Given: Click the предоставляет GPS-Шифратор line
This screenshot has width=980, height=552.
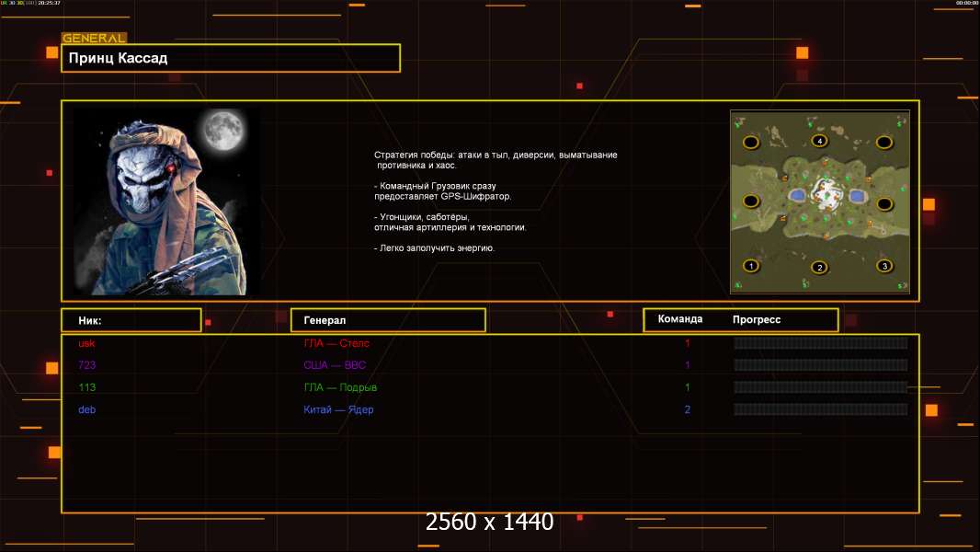Looking at the screenshot, I should pos(442,196).
